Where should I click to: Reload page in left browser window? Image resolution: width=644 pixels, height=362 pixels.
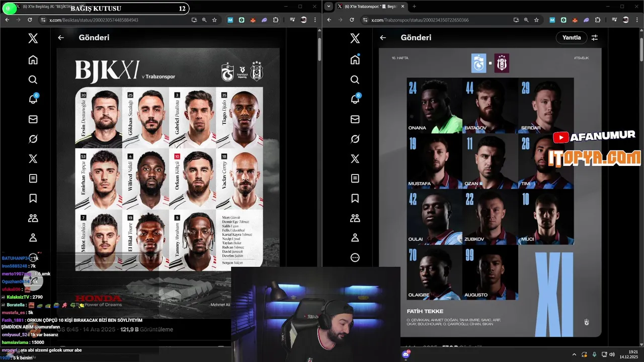point(30,20)
